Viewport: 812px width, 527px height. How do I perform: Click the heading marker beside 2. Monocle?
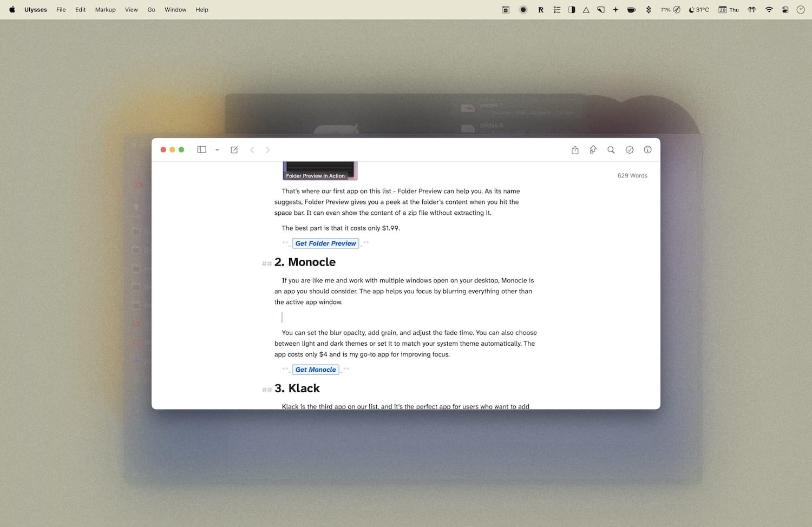(267, 263)
